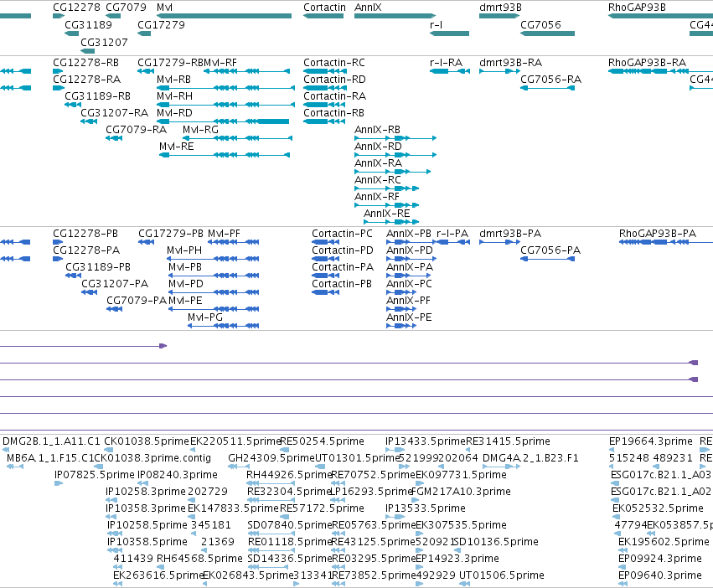Image resolution: width=713 pixels, height=588 pixels.
Task: Select transcript AnnIX-RB
Action: (x=395, y=138)
